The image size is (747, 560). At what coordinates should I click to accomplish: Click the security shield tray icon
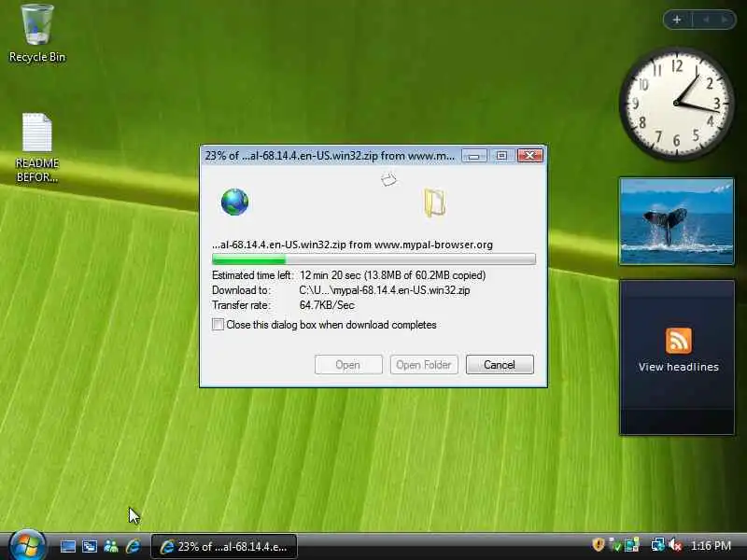(598, 545)
